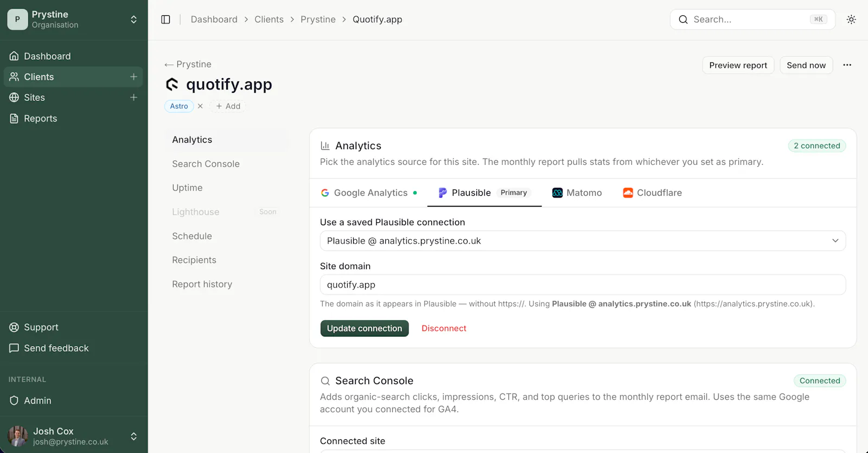Click the plus icon next to Clients
This screenshot has width=868, height=453.
pos(133,77)
